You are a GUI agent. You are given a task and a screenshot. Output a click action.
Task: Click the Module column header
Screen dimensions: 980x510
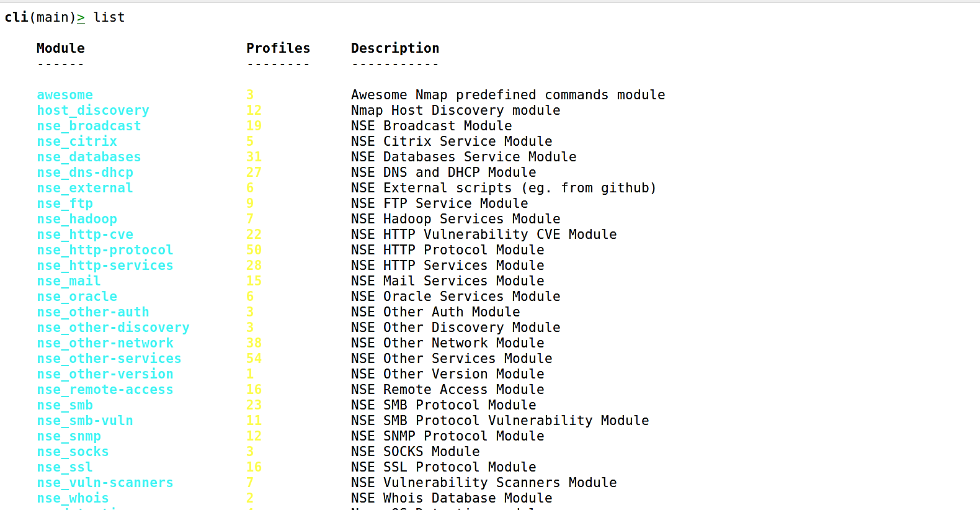point(61,48)
